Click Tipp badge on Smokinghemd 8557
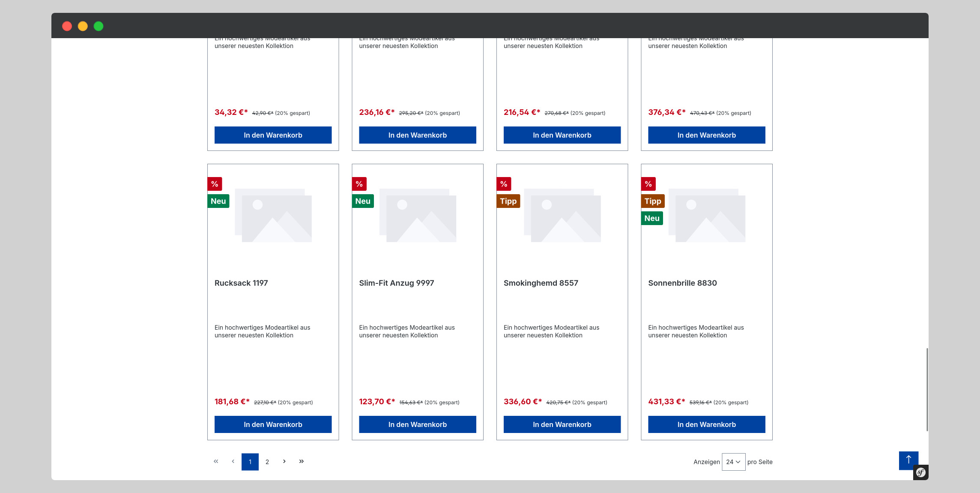The height and width of the screenshot is (493, 980). pyautogui.click(x=508, y=201)
